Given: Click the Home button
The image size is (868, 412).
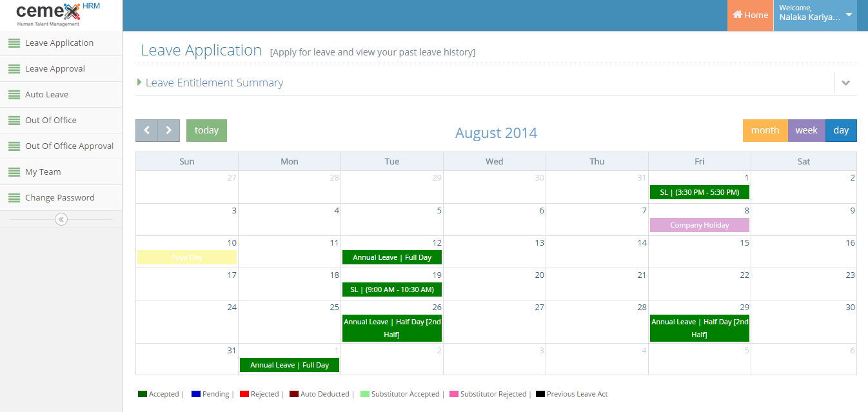Looking at the screenshot, I should pyautogui.click(x=750, y=15).
